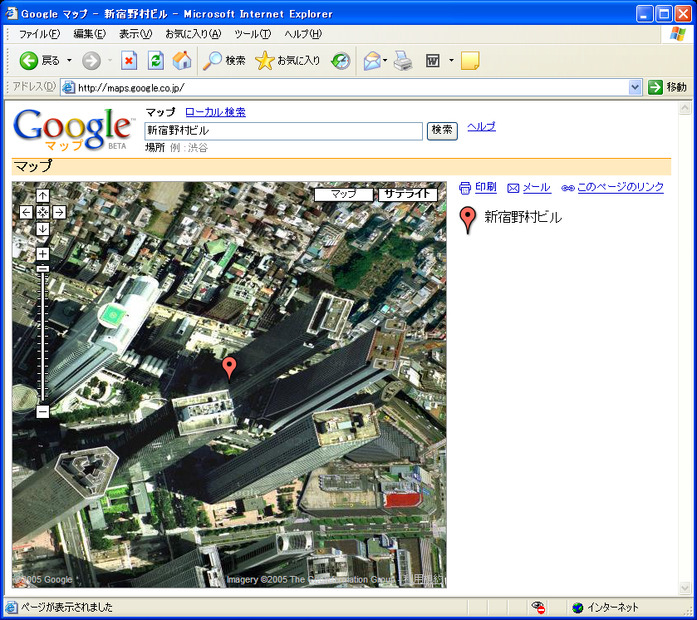The image size is (697, 620).
Task: Switch to サテライト satellite view
Action: pyautogui.click(x=408, y=195)
